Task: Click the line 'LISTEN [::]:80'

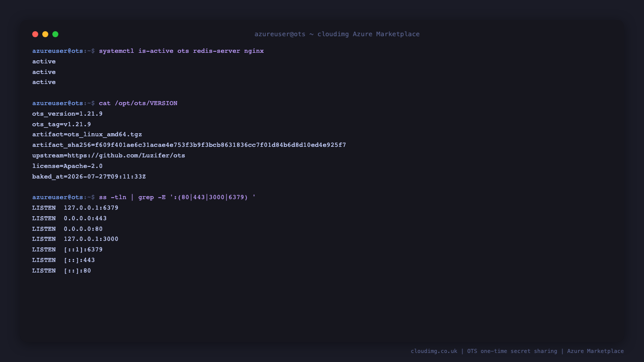Action: pyautogui.click(x=61, y=271)
